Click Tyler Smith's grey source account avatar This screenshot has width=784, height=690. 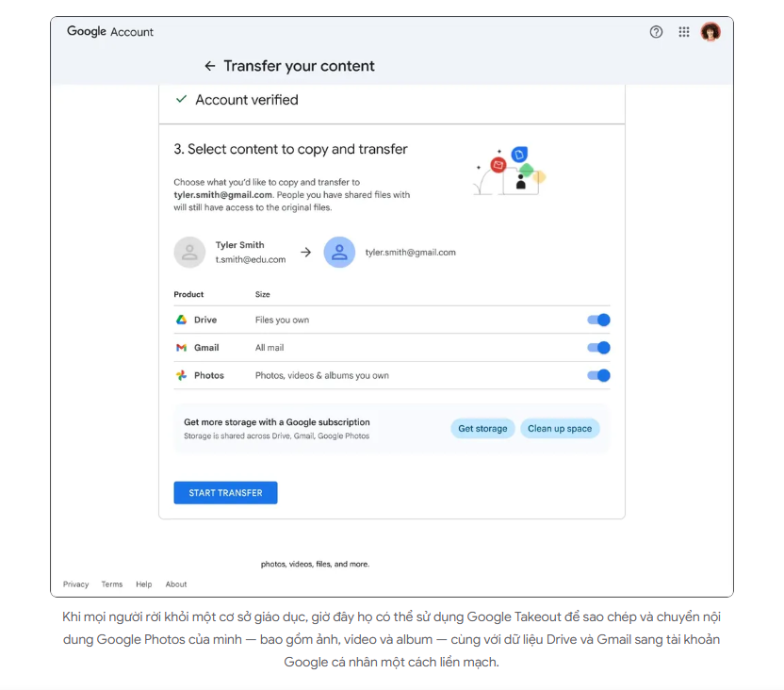pos(189,252)
